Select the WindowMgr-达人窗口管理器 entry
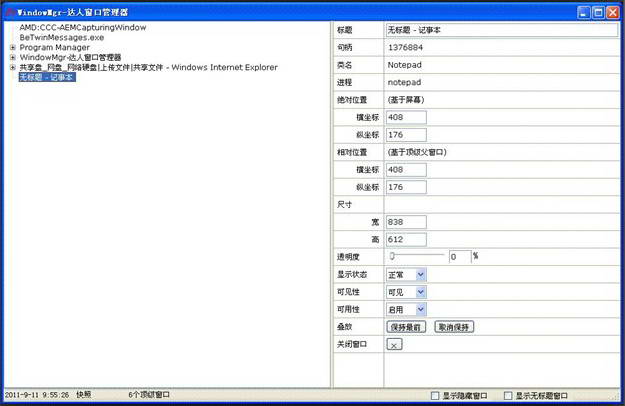This screenshot has height=406, width=625. coord(70,57)
